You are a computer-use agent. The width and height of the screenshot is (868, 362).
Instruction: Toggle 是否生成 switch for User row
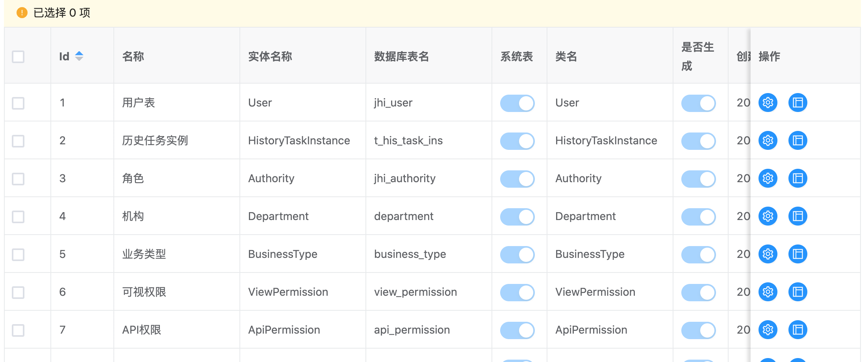698,103
